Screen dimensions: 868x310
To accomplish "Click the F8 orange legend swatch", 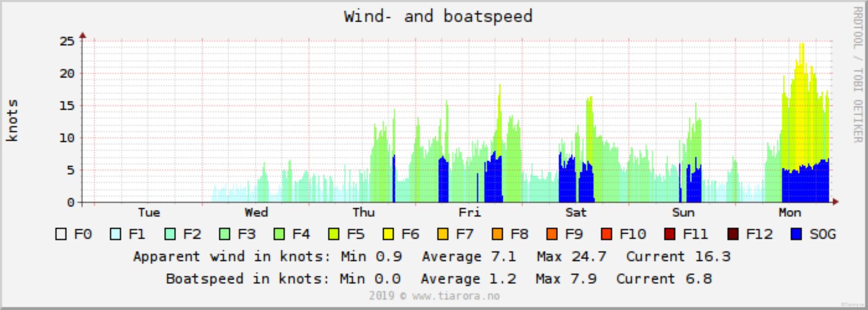I will pos(497,234).
